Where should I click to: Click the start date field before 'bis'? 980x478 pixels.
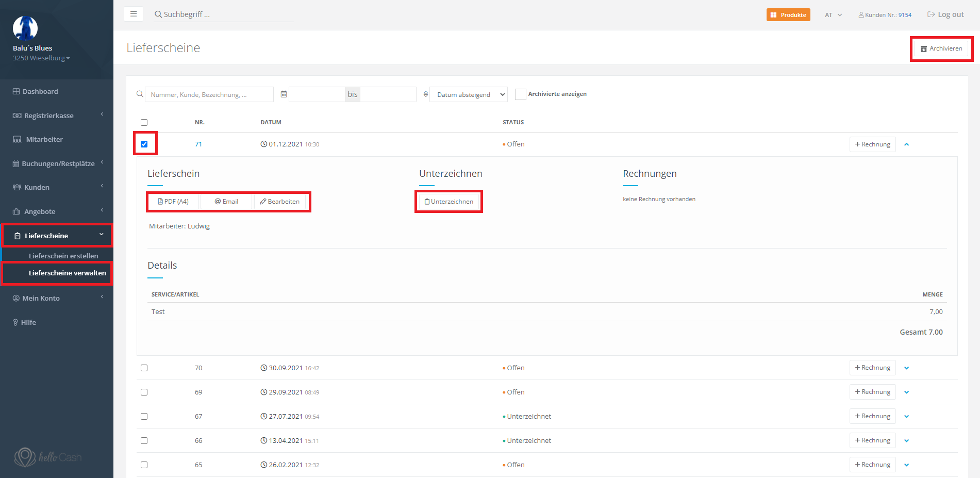[x=317, y=94]
